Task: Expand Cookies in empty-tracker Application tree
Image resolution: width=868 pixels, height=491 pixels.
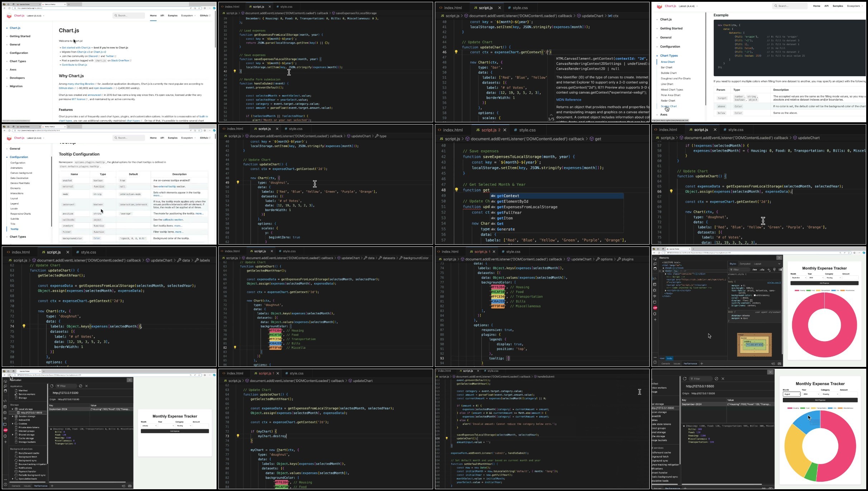Action: [13, 424]
